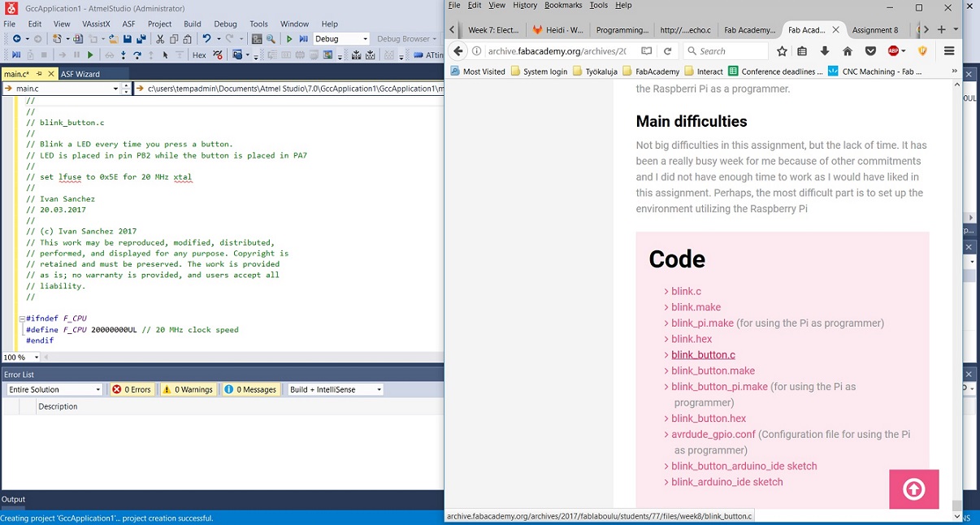The height and width of the screenshot is (525, 980).
Task: Click the Continue green arrow in debug toolbar
Action: point(90,55)
